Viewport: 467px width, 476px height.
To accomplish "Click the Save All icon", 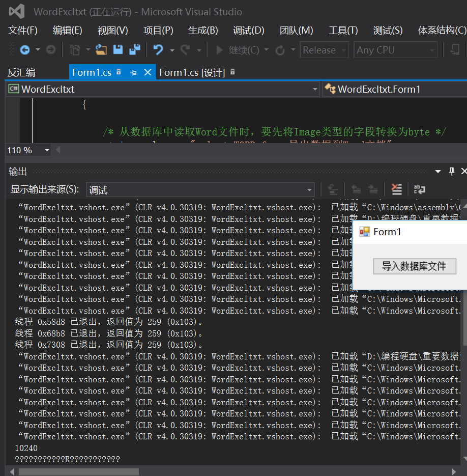I will point(135,49).
